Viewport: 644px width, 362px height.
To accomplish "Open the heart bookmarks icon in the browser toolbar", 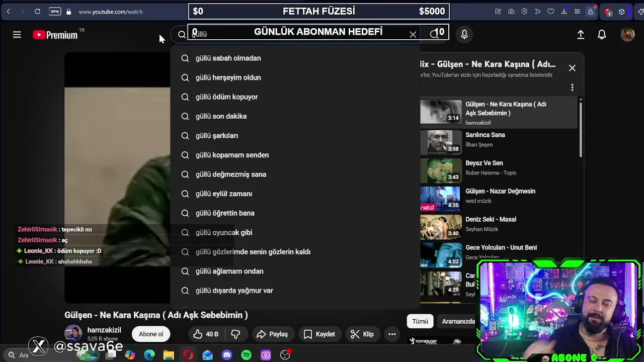I will click(551, 12).
